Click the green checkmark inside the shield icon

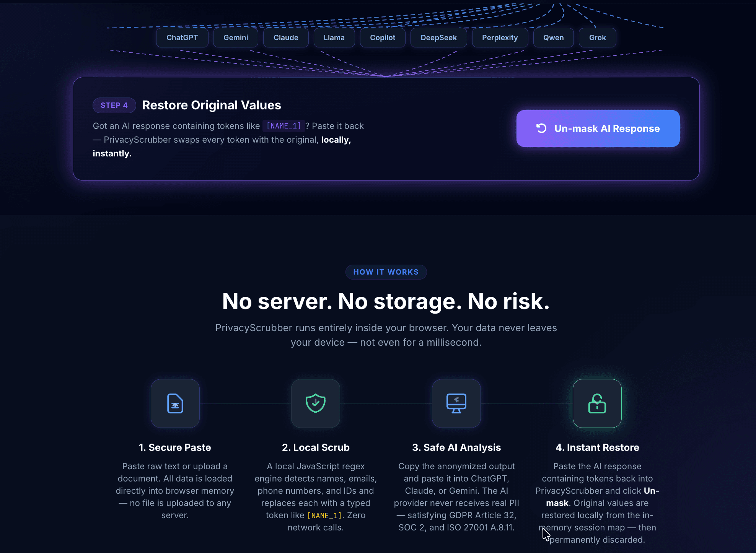point(316,403)
